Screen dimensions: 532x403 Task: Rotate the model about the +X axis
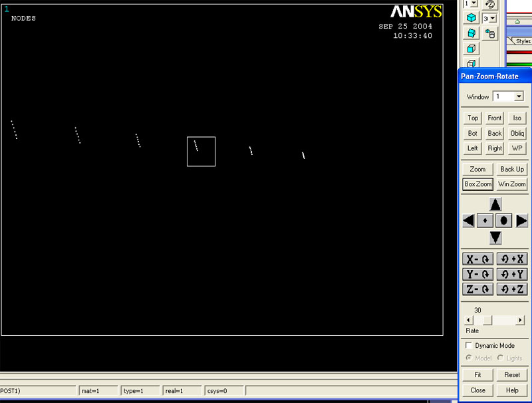[512, 259]
